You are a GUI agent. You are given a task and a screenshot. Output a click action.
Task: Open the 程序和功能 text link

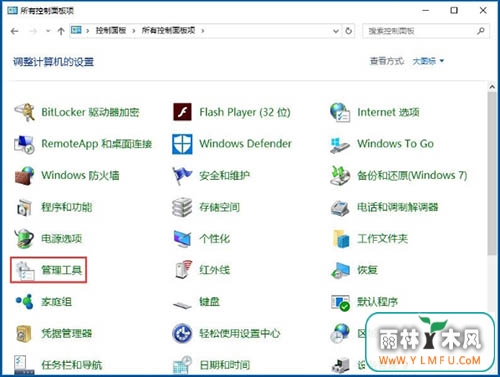pos(67,207)
